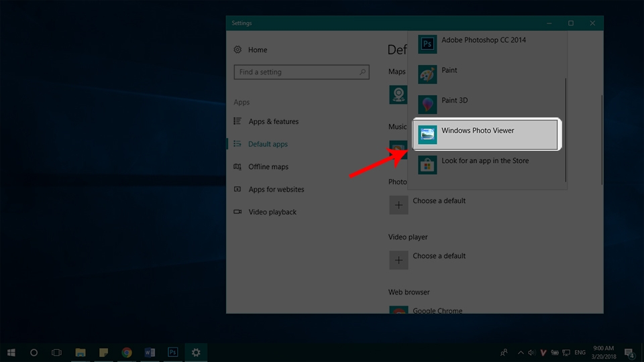Focus the Find a setting search box
Screen dimensions: 644x362
coord(301,72)
